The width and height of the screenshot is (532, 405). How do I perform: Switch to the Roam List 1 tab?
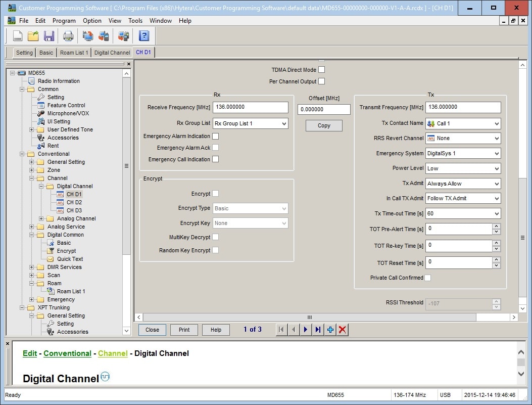pos(74,53)
